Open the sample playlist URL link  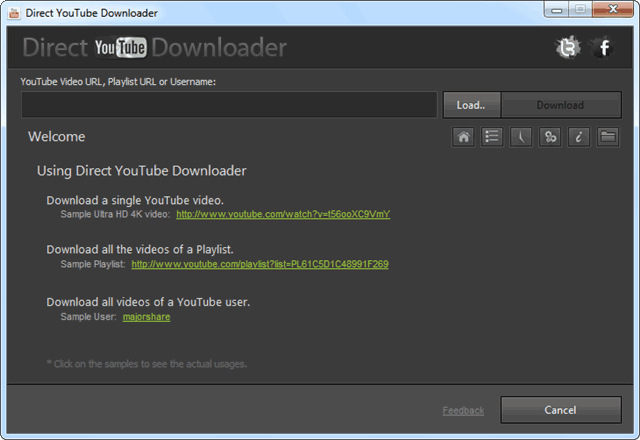260,264
